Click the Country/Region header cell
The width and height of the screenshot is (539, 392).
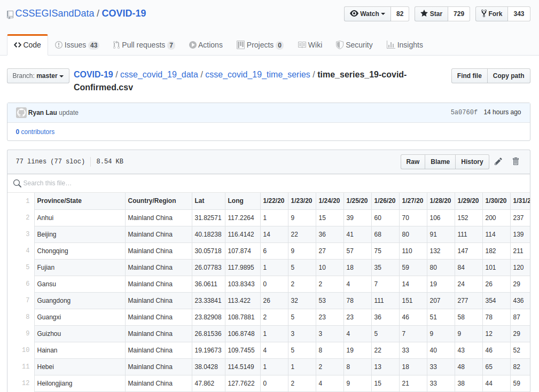(x=159, y=201)
